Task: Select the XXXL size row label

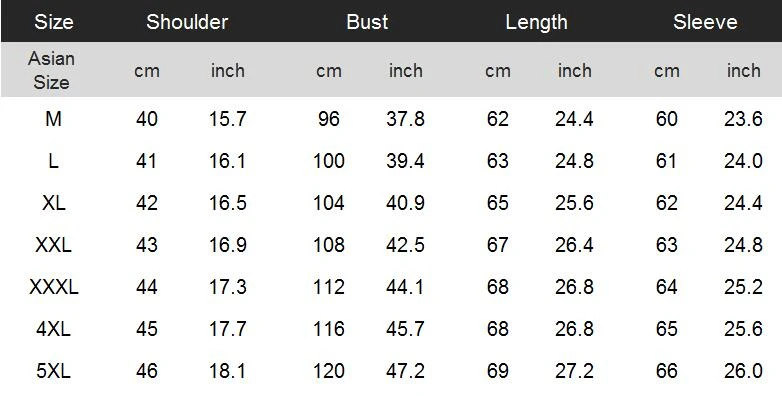Action: coord(53,287)
